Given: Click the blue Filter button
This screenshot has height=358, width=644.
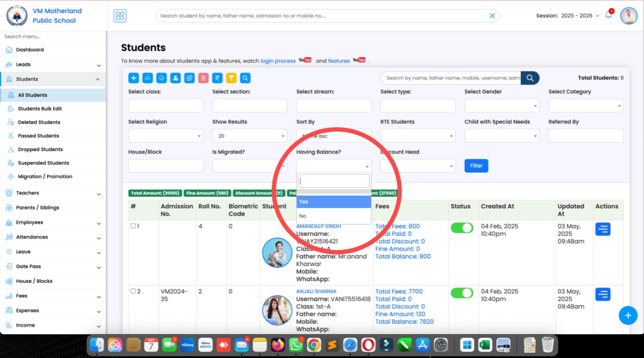Looking at the screenshot, I should [x=476, y=166].
